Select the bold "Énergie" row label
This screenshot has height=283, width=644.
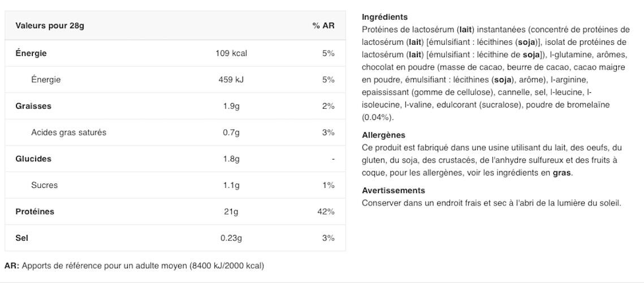point(31,53)
